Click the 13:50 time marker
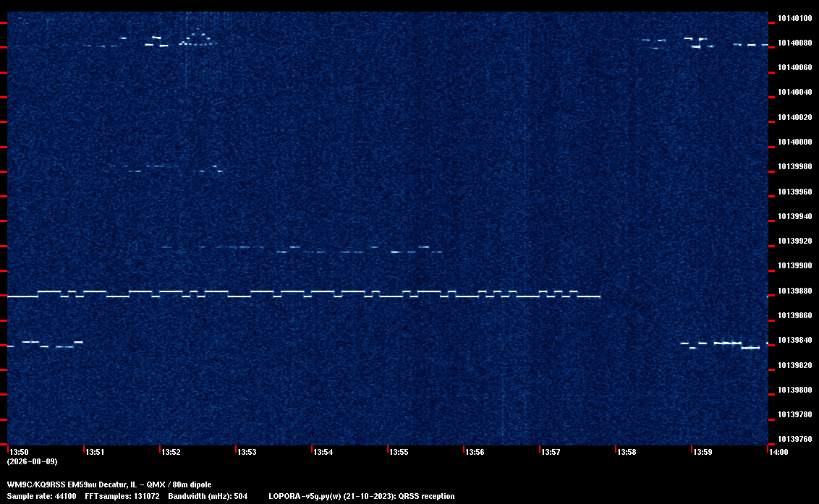 [x=20, y=452]
